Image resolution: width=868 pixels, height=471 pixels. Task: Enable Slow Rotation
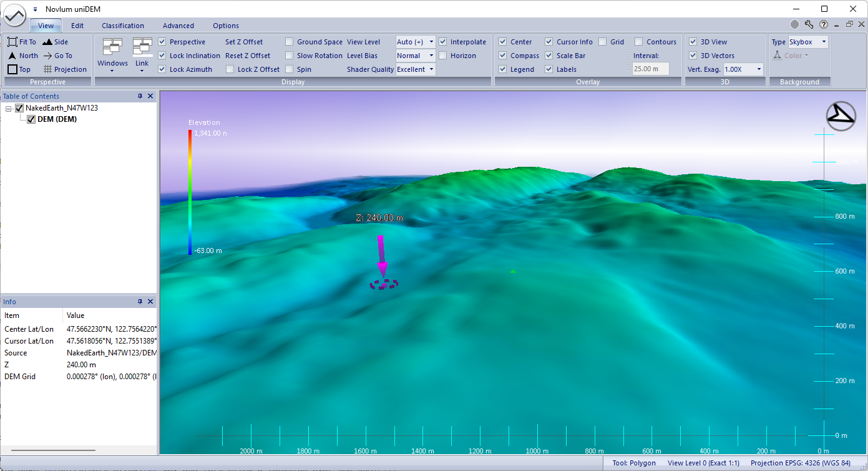(290, 56)
